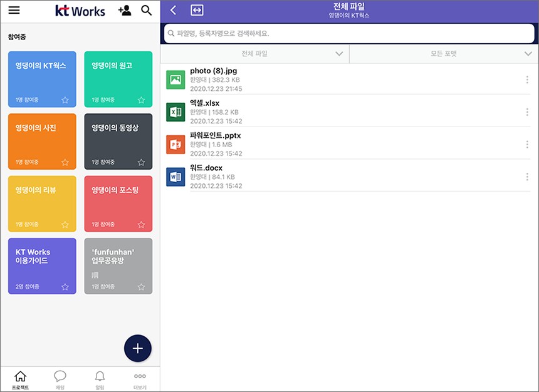Screen dimensions: 539x392
Task: Open the hamburger menu
Action: [x=14, y=10]
